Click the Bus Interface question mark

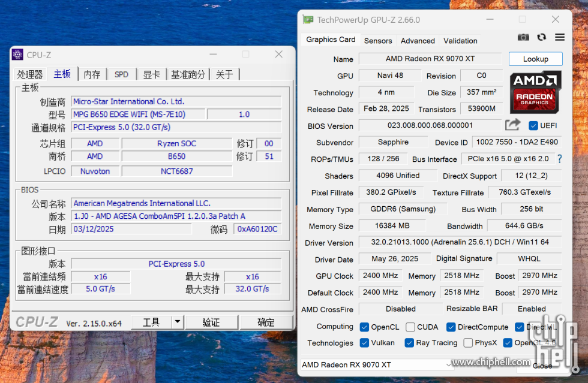[x=559, y=159]
